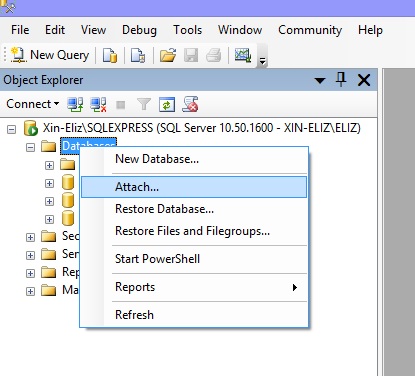The image size is (415, 376).
Task: Expand the Ser... (Server Objects) folder
Action: pyautogui.click(x=30, y=255)
